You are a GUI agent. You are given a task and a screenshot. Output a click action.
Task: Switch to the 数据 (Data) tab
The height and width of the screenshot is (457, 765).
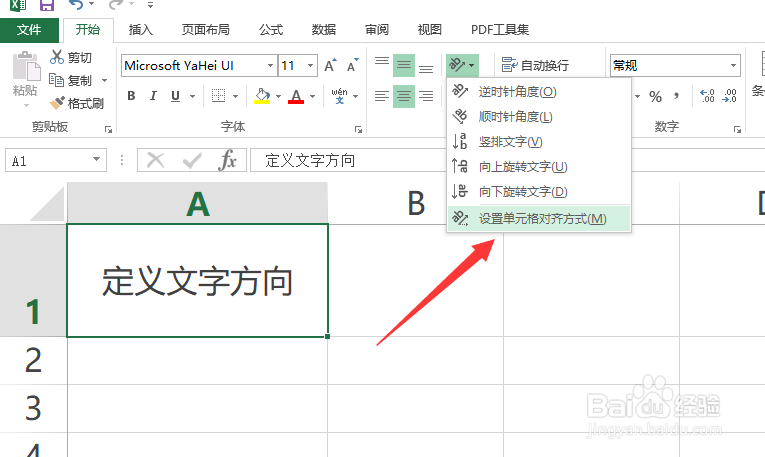pyautogui.click(x=323, y=30)
